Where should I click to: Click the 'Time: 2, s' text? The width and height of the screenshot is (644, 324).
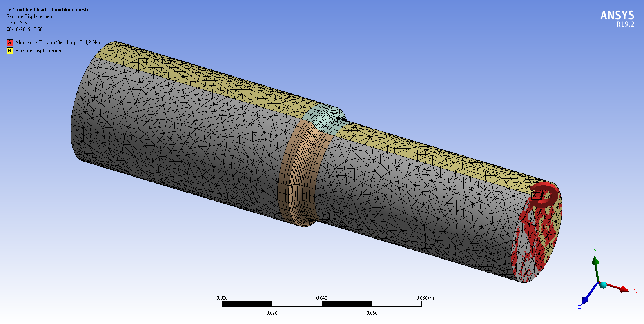click(x=17, y=23)
